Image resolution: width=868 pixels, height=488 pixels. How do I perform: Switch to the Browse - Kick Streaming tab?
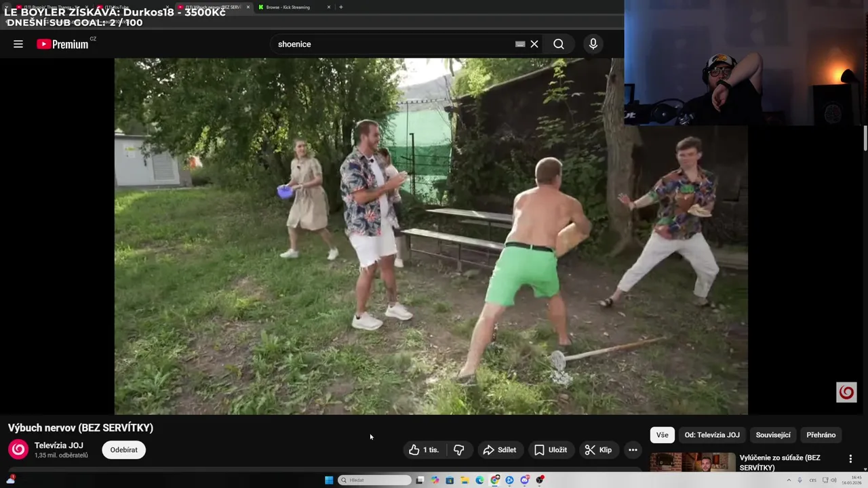click(292, 7)
